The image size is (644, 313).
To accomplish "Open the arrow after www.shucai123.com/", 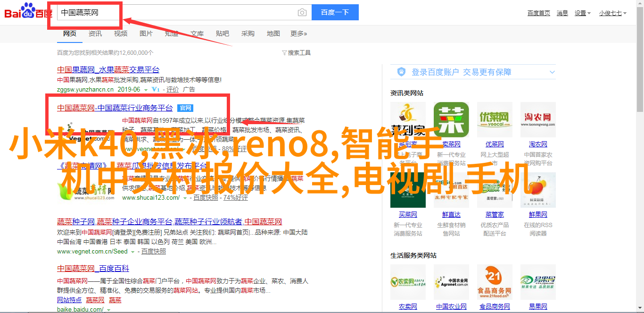I will (x=185, y=198).
